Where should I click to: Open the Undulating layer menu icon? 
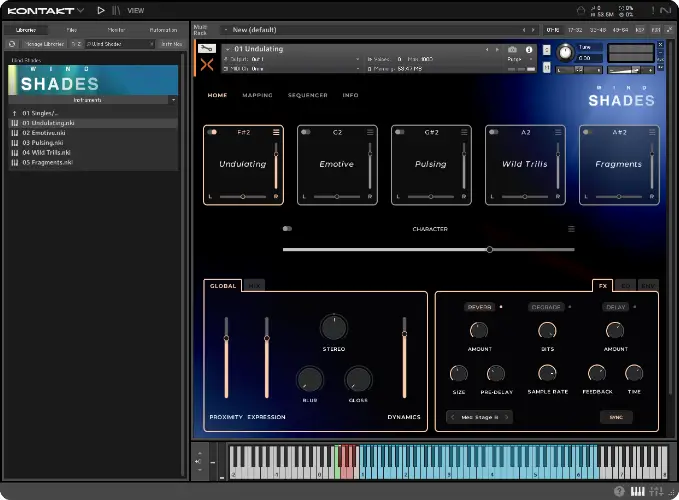tap(276, 132)
